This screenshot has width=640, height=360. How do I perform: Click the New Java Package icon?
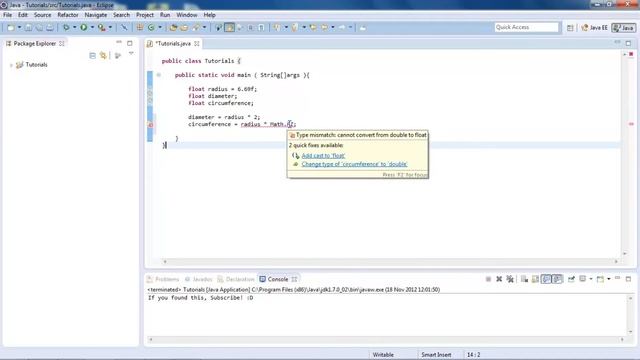[140, 28]
